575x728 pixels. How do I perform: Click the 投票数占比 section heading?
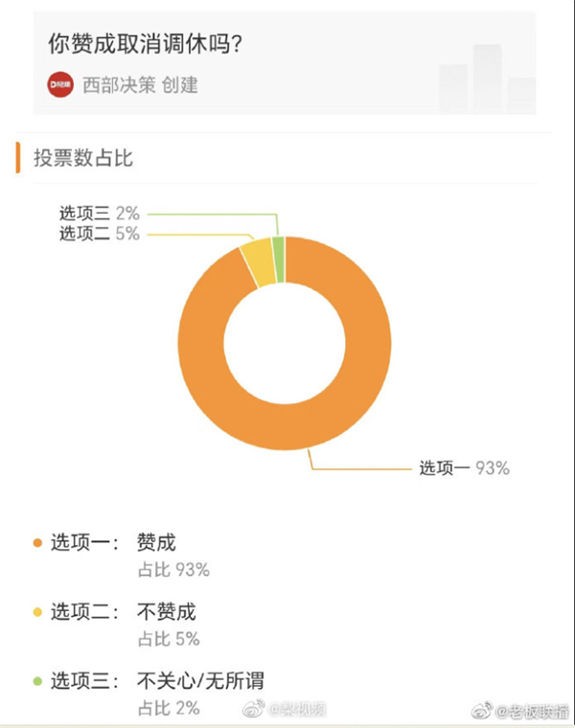pyautogui.click(x=83, y=158)
